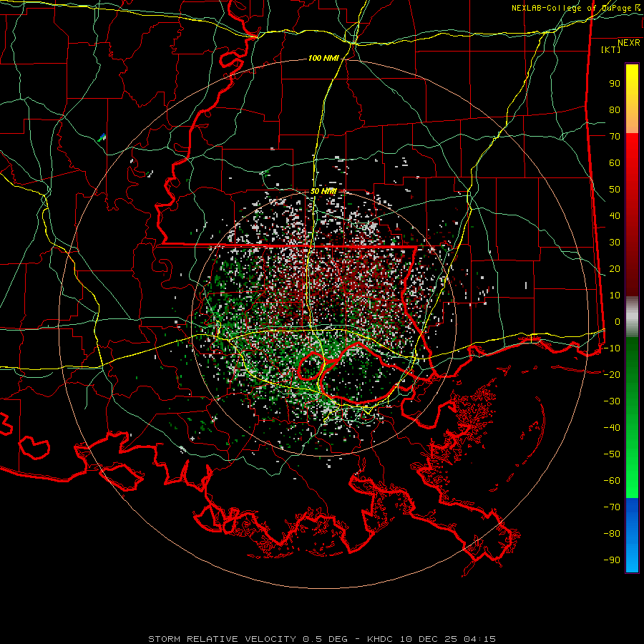Select the 20 value on velocity scale

[x=615, y=269]
